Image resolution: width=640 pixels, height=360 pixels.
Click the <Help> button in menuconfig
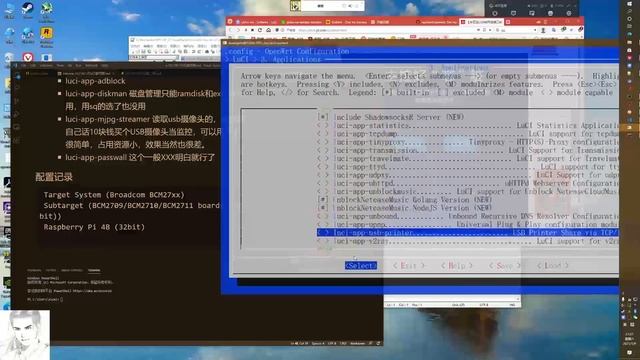tap(457, 266)
